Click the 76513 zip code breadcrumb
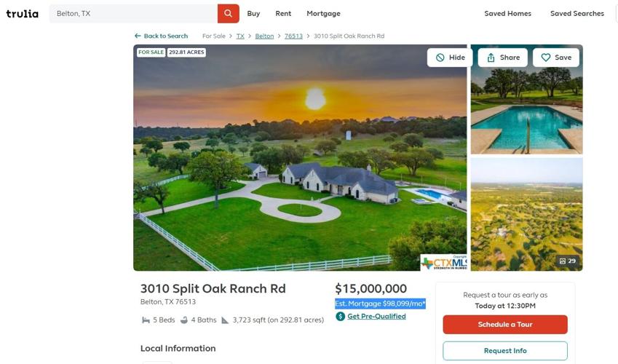 [x=293, y=36]
